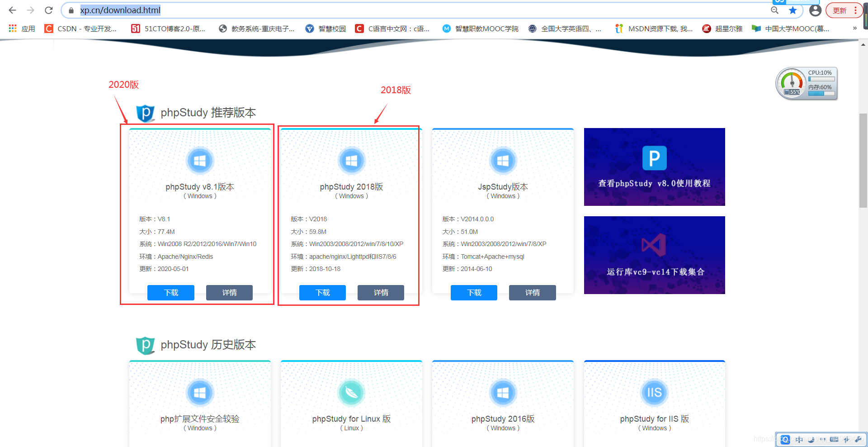The width and height of the screenshot is (868, 447).
Task: Open the 查看phpStudy v8.0使用教程 banner
Action: (x=655, y=167)
